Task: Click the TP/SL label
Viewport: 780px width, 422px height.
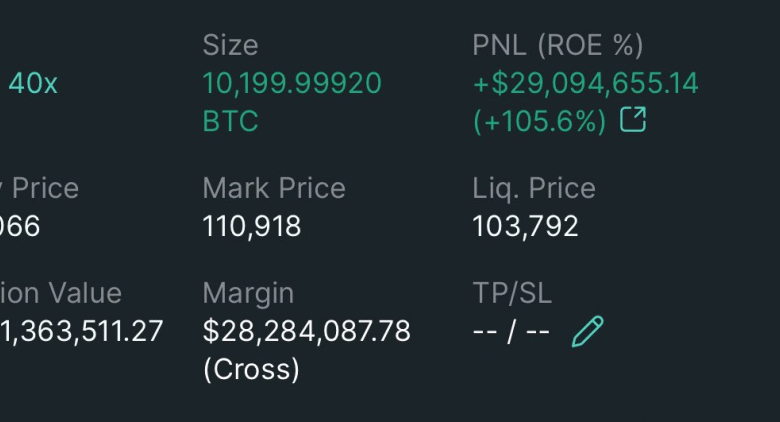Action: tap(512, 294)
